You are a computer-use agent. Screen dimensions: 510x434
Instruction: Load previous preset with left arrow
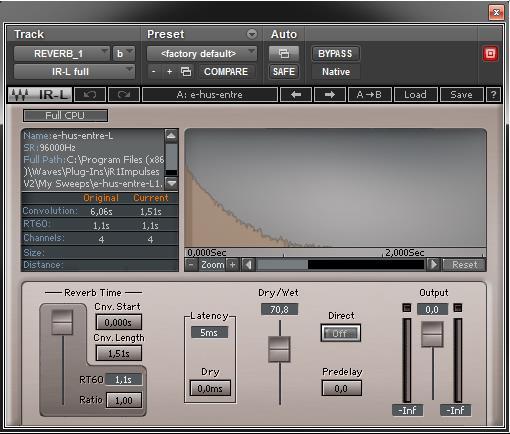point(296,95)
